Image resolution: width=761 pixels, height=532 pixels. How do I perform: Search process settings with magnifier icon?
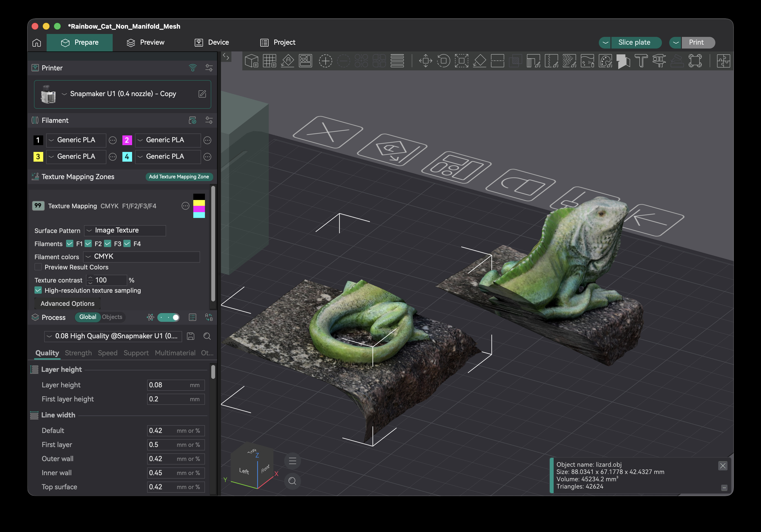point(207,336)
